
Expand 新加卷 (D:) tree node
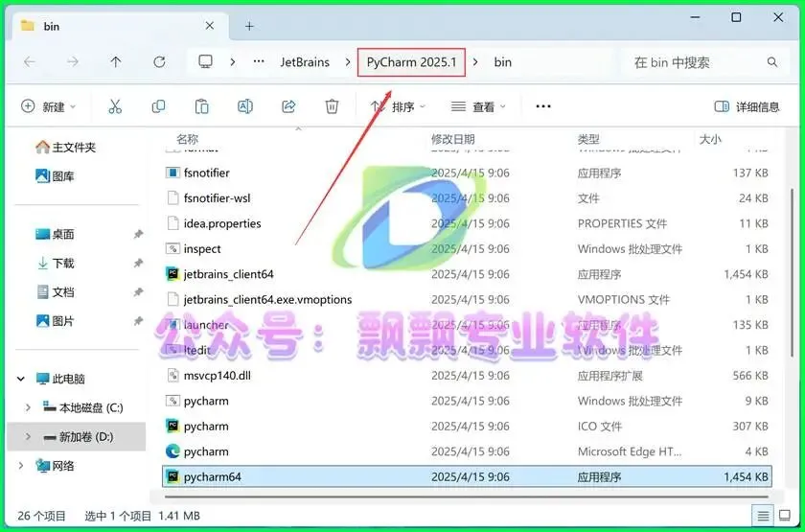point(28,437)
